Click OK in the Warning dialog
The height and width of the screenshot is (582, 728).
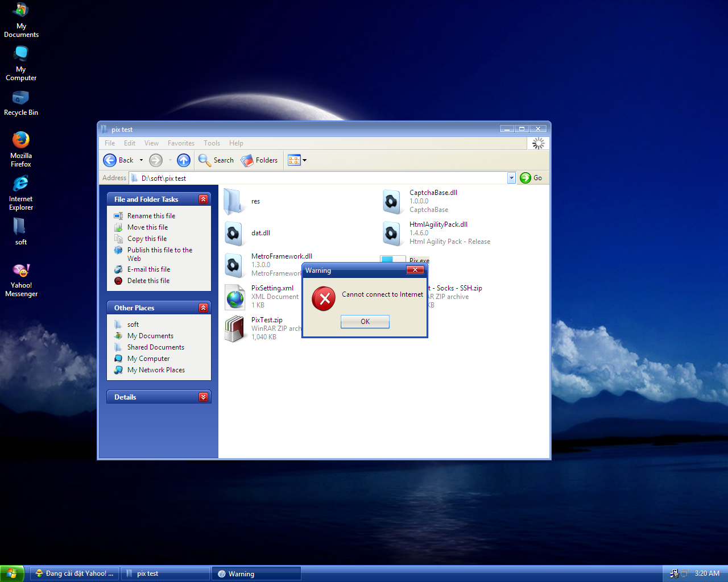coord(365,322)
